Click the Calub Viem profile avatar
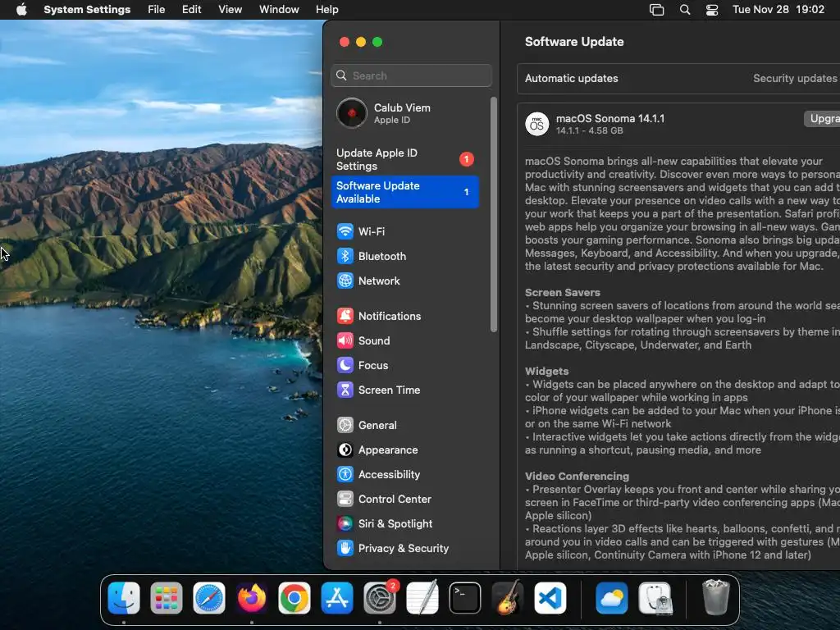Viewport: 840px width, 630px height. point(351,113)
